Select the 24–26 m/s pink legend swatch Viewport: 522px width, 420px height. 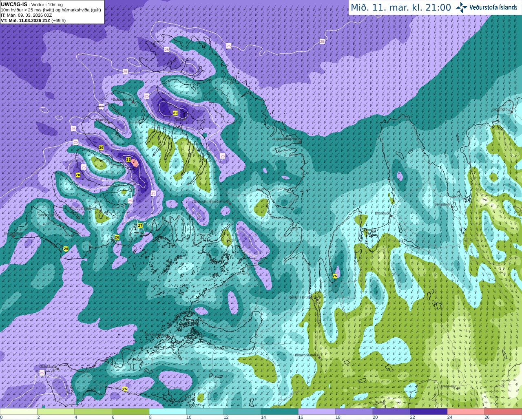[x=466, y=411]
